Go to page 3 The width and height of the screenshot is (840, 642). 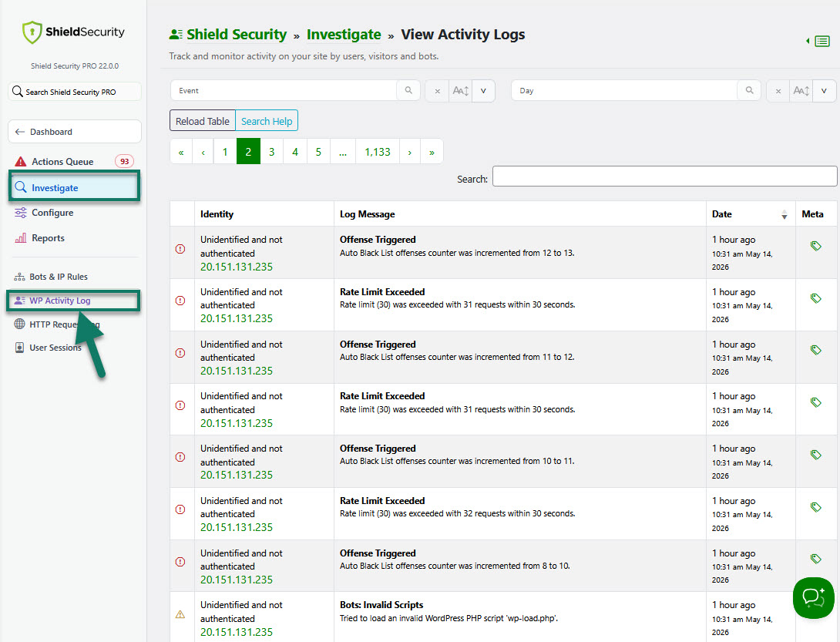pos(271,152)
